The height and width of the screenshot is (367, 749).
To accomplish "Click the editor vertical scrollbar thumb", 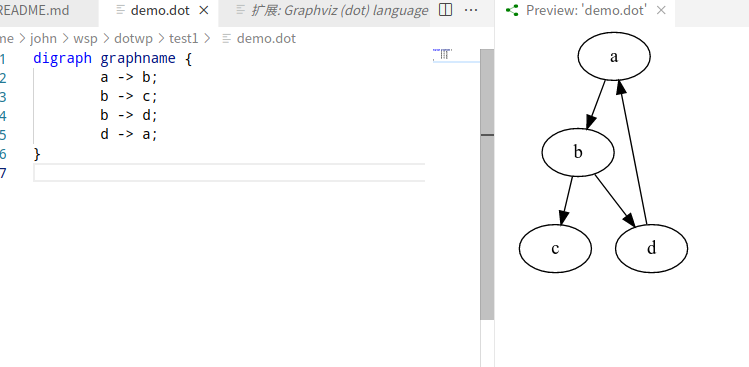I will pos(487,184).
